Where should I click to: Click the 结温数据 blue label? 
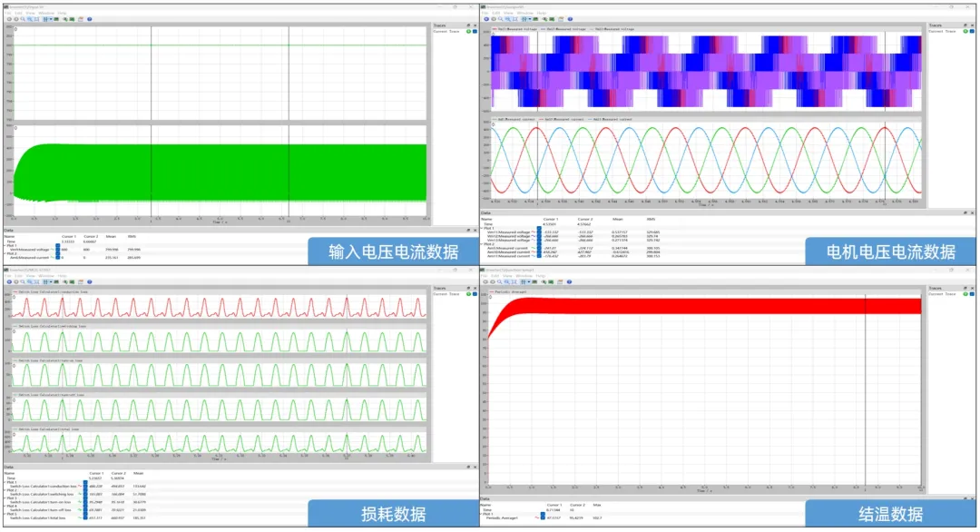point(891,514)
